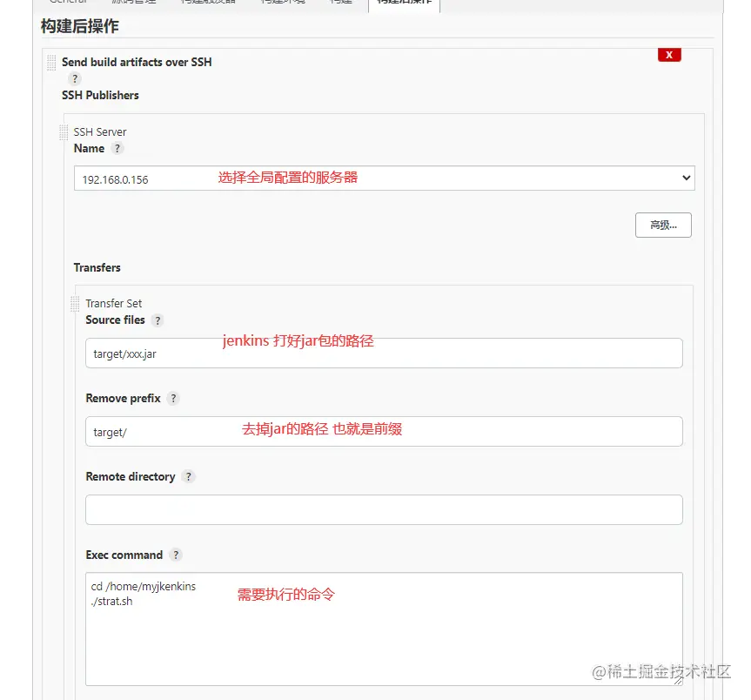
Task: Click the Transfers heading
Action: click(x=97, y=267)
